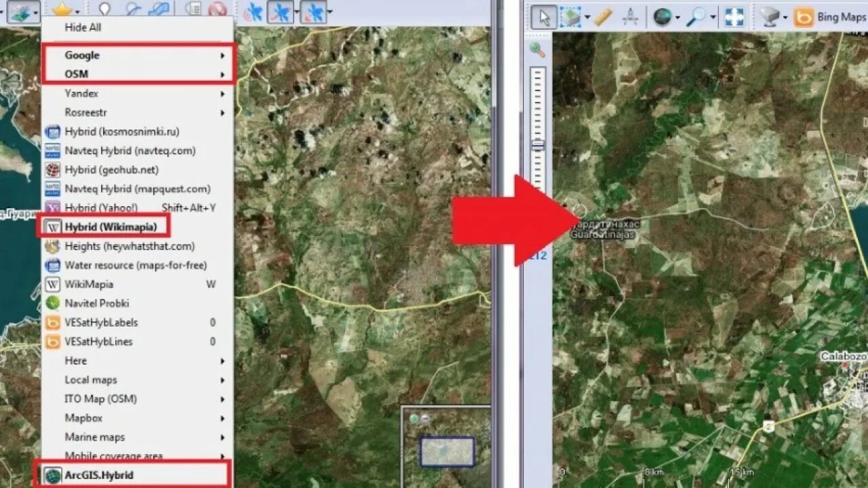
Task: Select the arrow pointer tool
Action: point(543,17)
